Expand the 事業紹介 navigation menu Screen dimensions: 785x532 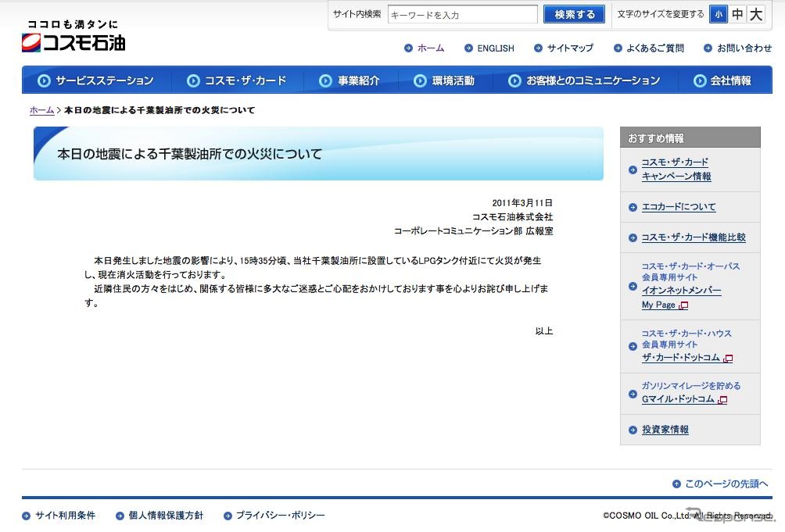[350, 80]
